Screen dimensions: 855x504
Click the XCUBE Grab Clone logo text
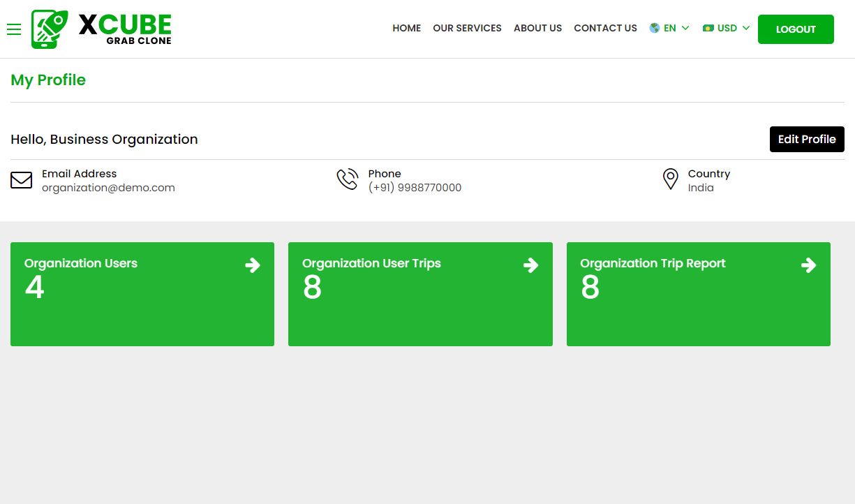pyautogui.click(x=125, y=29)
